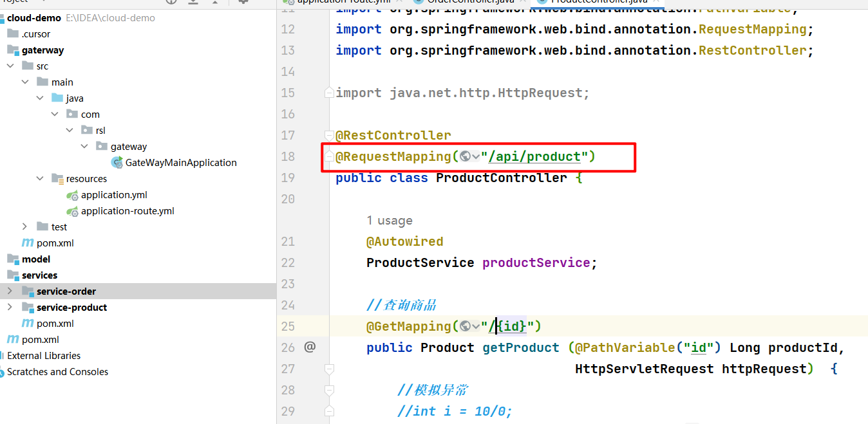This screenshot has height=424, width=868.
Task: Click HttpServletRequest parameter type on line 27
Action: pos(645,369)
